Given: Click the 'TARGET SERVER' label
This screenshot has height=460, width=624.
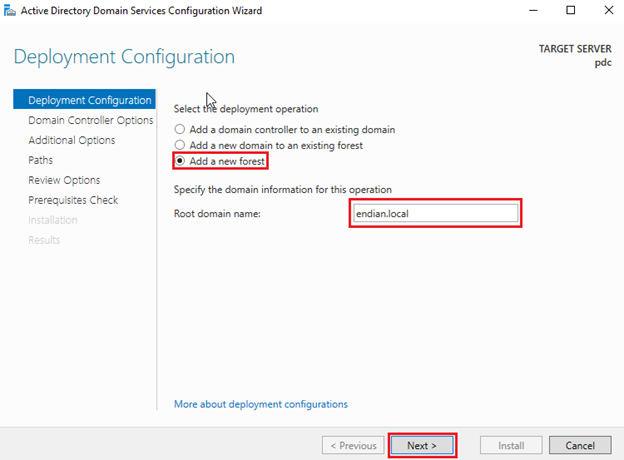Looking at the screenshot, I should [x=575, y=49].
